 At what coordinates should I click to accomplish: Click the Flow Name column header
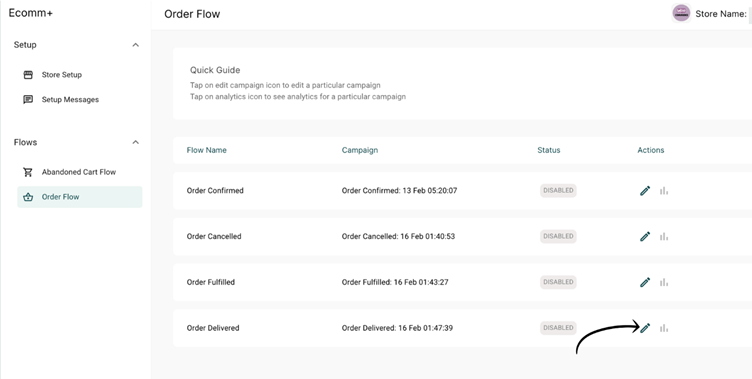[x=207, y=150]
